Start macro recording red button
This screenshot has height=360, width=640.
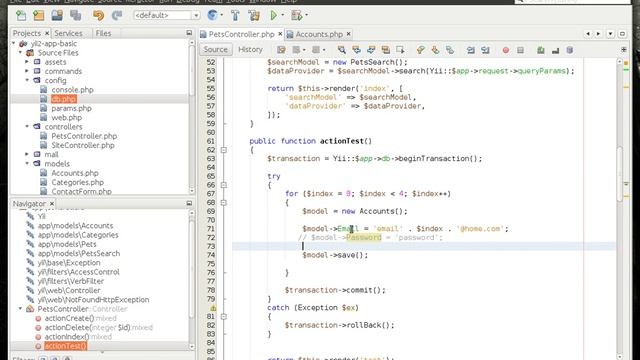[x=506, y=50]
